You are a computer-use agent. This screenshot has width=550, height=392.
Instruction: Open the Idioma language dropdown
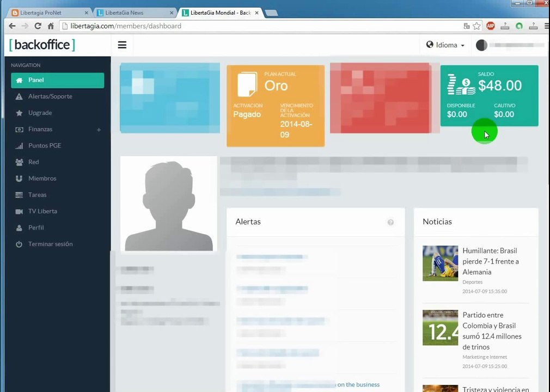click(x=445, y=45)
